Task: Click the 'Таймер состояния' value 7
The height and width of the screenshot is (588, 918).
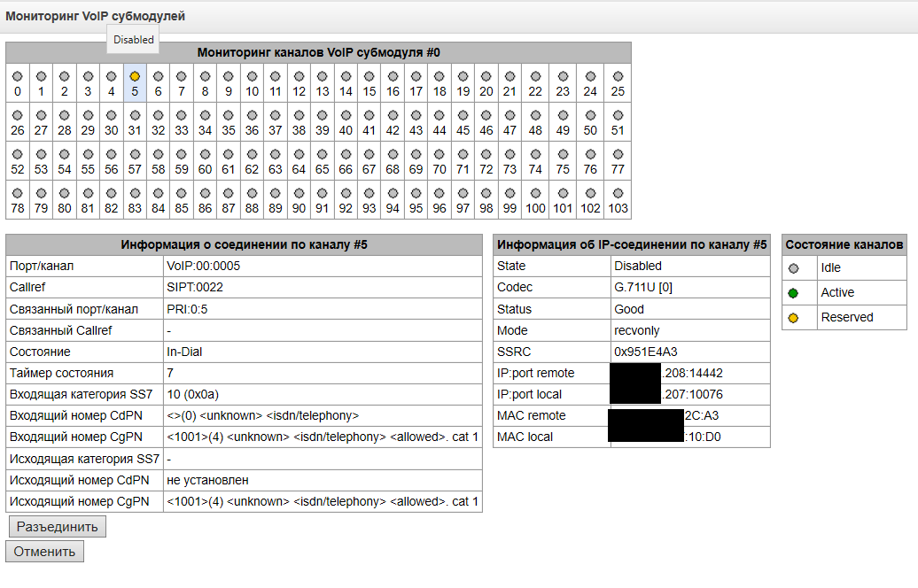Action: coord(170,374)
